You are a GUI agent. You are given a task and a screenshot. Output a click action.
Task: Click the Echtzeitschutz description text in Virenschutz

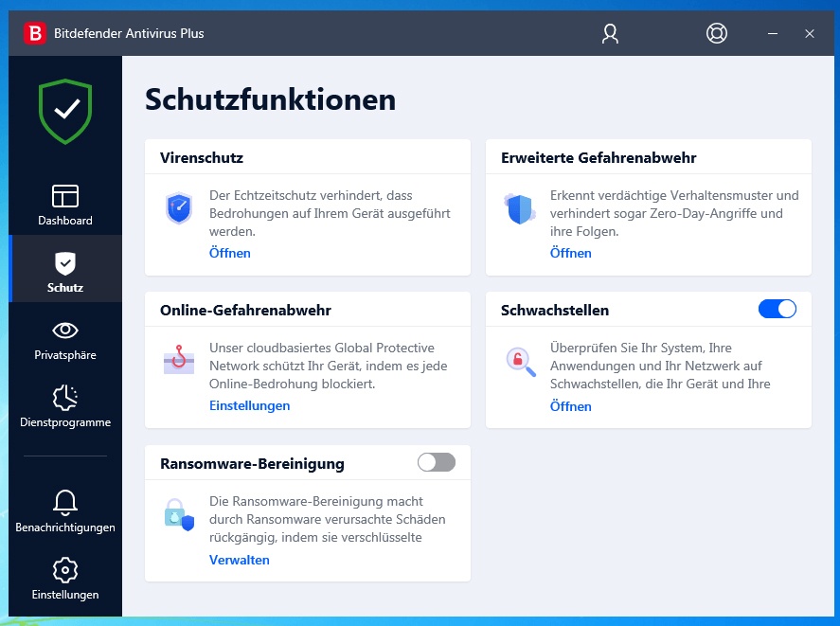pyautogui.click(x=330, y=213)
